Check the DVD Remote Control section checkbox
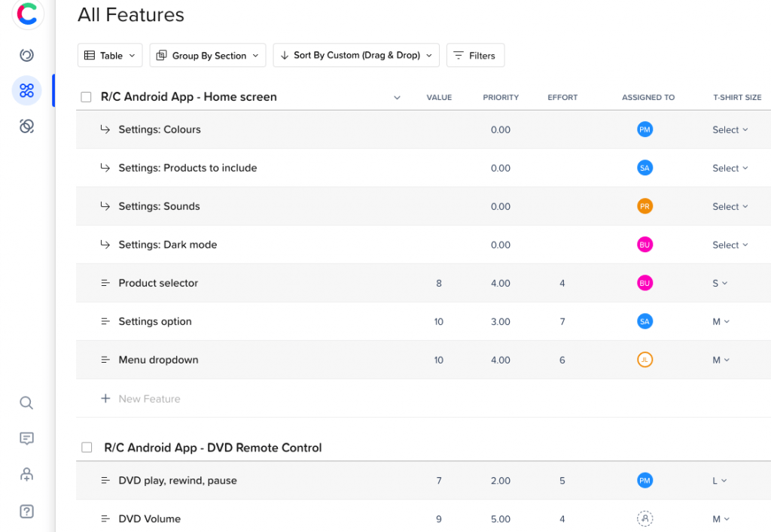The image size is (771, 532). click(87, 448)
